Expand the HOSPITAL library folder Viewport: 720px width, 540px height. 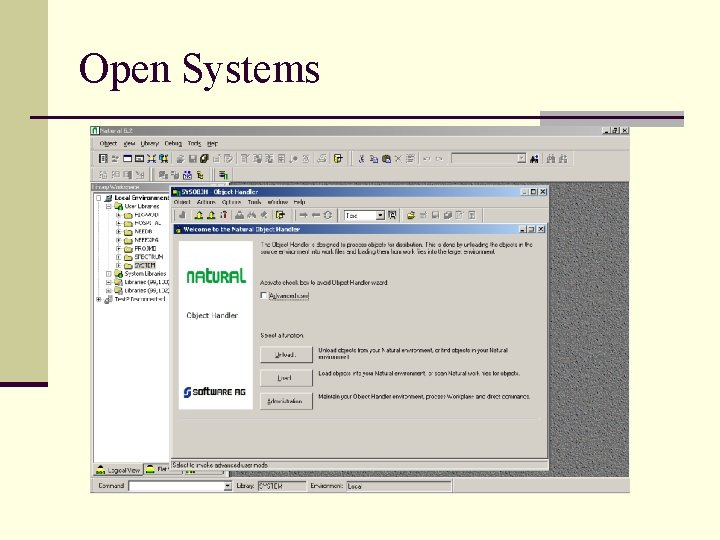pyautogui.click(x=118, y=223)
